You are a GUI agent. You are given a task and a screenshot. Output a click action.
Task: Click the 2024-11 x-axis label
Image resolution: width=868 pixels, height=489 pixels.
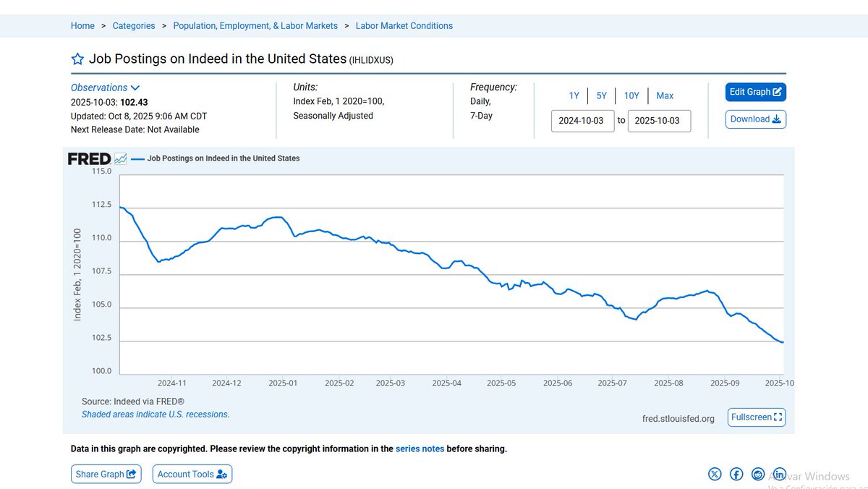172,383
